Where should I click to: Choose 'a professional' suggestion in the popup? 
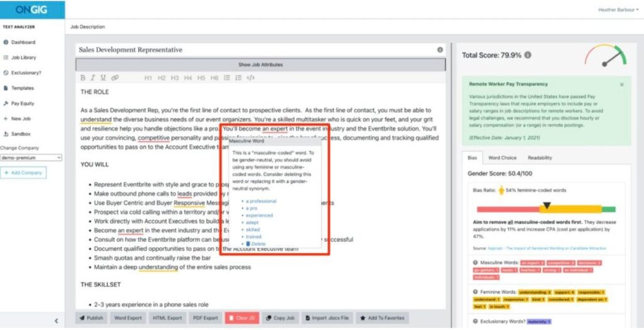(261, 201)
